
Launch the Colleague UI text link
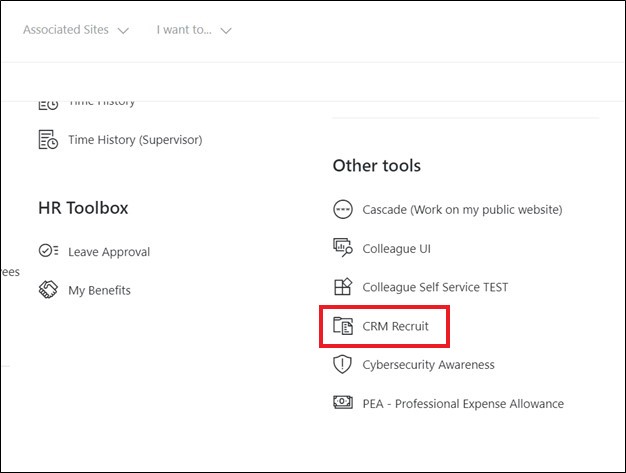(396, 248)
